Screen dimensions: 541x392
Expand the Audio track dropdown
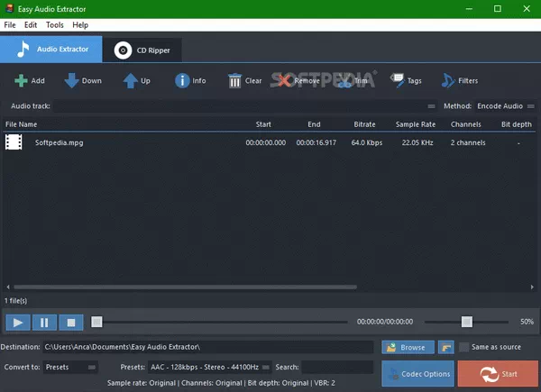click(x=431, y=106)
